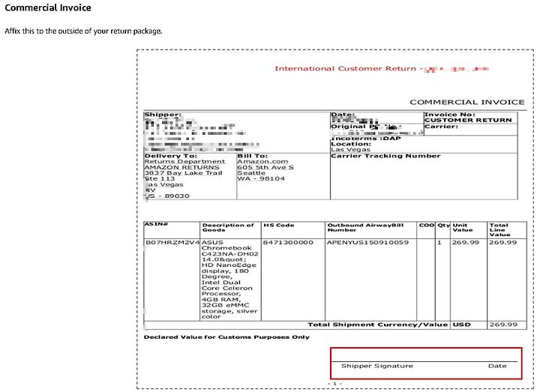The width and height of the screenshot is (540, 392).
Task: Click the 'Ste 113' address line
Action: click(x=160, y=178)
